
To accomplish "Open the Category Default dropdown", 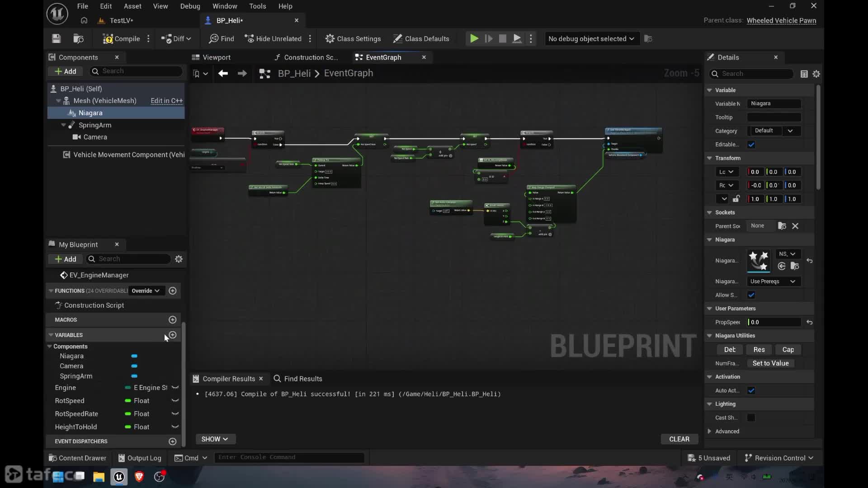I will point(774,131).
